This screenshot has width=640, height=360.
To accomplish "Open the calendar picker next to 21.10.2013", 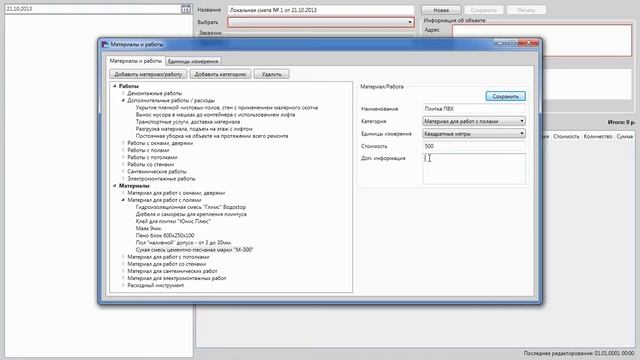I will pyautogui.click(x=186, y=9).
